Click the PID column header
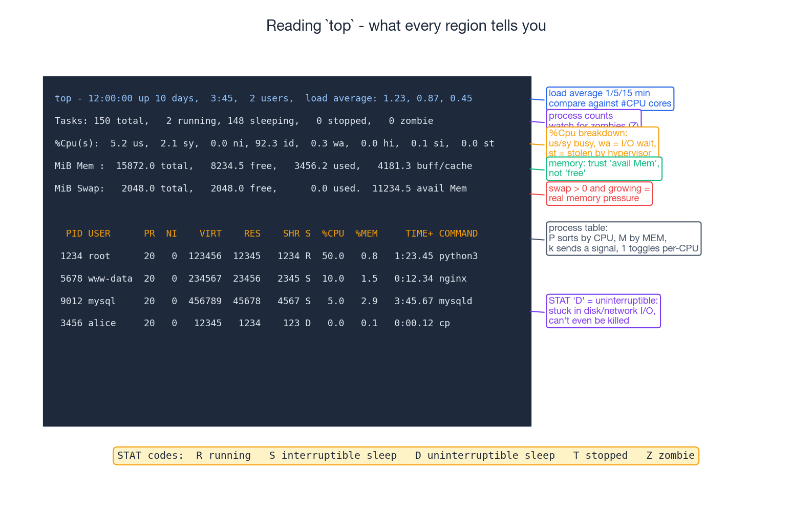The image size is (812, 510). point(74,233)
